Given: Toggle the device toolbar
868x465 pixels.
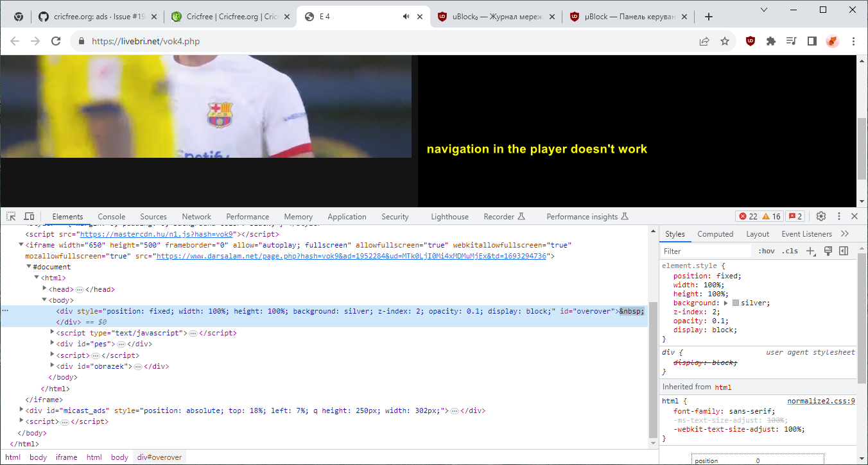Looking at the screenshot, I should tap(29, 216).
